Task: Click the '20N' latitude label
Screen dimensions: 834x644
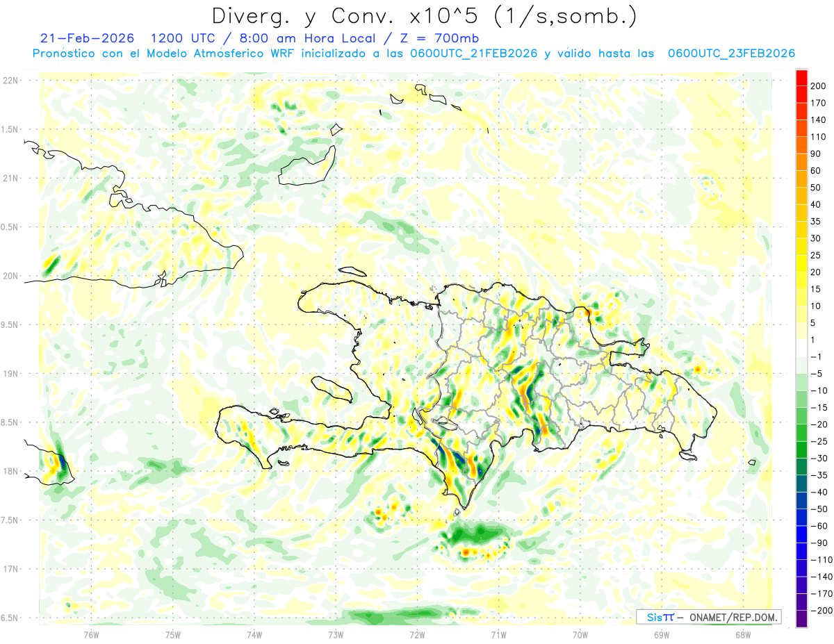Action: coord(10,276)
